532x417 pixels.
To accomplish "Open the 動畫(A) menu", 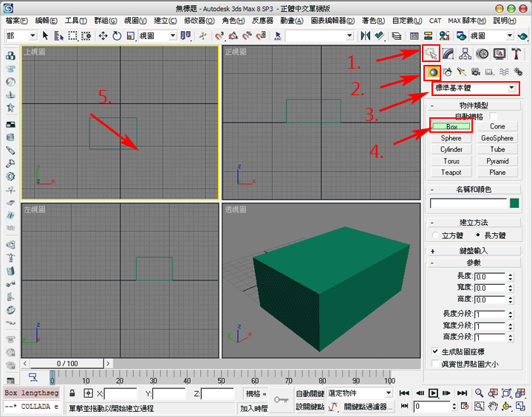I will coord(291,21).
